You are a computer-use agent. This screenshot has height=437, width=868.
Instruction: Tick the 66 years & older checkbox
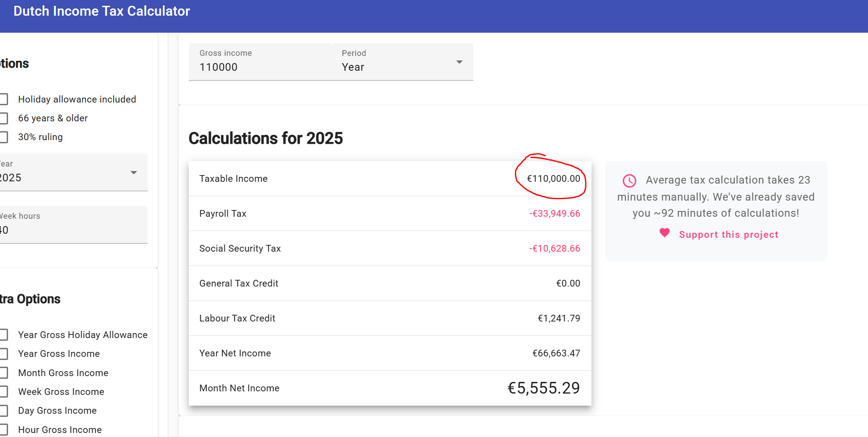(4, 118)
